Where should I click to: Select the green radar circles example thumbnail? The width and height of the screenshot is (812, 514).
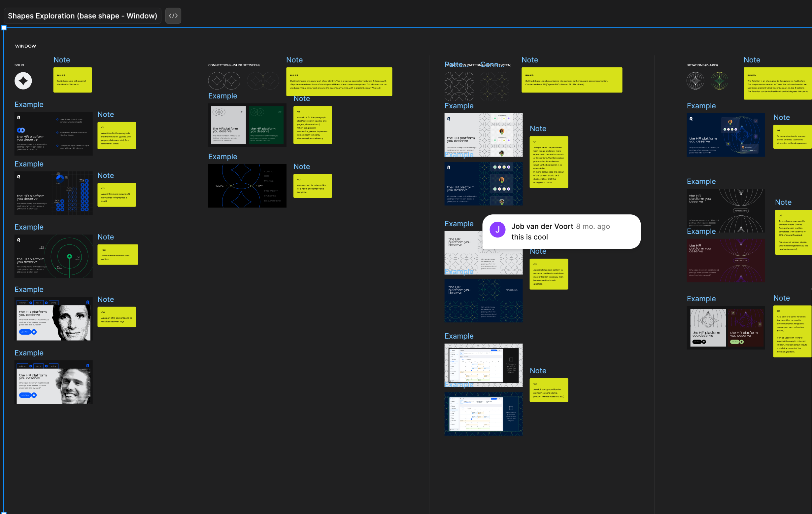pos(53,256)
